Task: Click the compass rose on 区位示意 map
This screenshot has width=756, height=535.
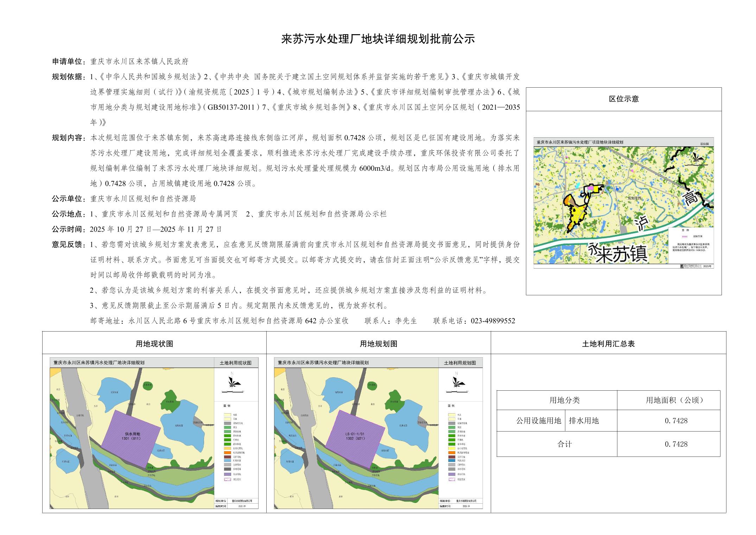Action: [x=697, y=158]
